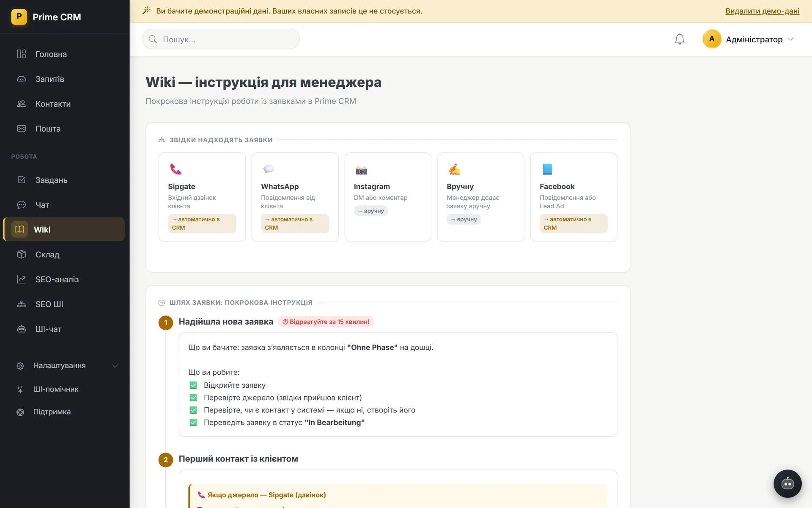
Task: Open notifications bell
Action: point(680,39)
